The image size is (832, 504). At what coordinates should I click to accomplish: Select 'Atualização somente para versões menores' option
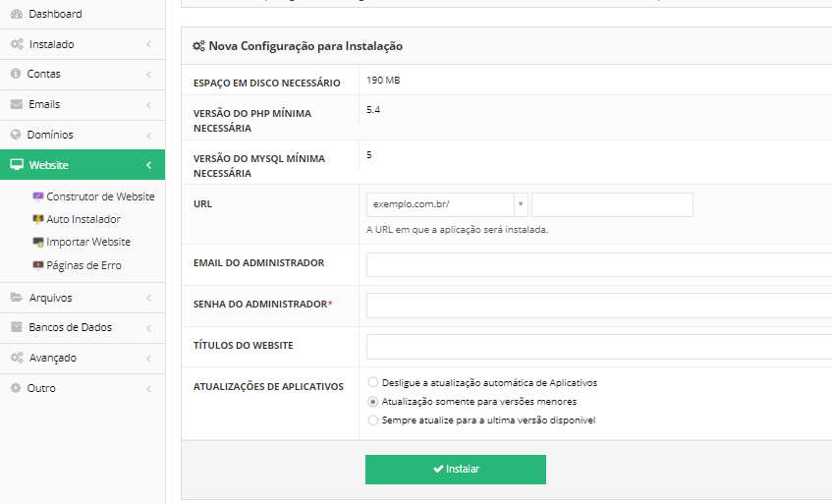click(372, 401)
